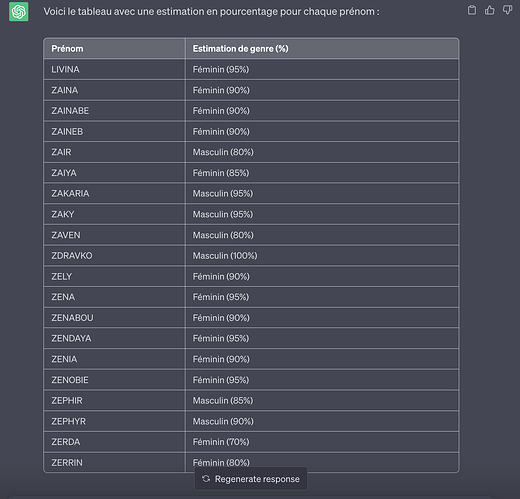Image resolution: width=520 pixels, height=499 pixels.
Task: Give the response a thumbs down
Action: coord(507,10)
